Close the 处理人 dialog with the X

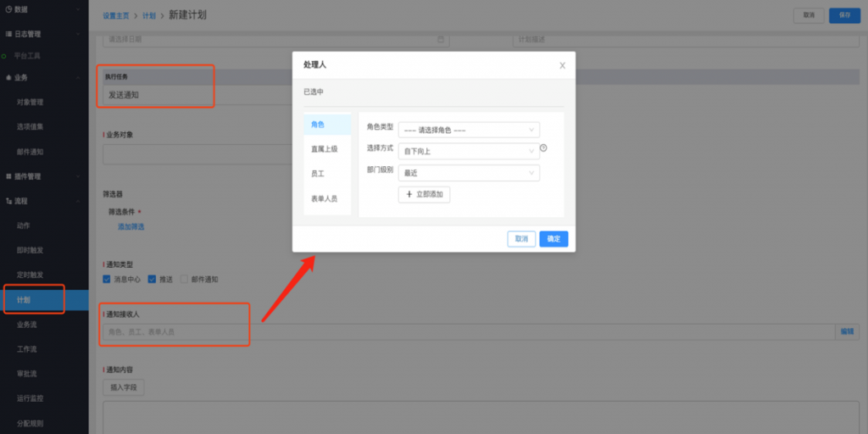pyautogui.click(x=562, y=65)
